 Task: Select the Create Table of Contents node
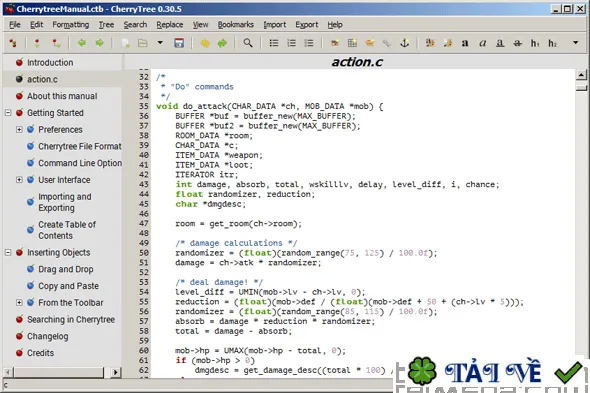[x=67, y=230]
